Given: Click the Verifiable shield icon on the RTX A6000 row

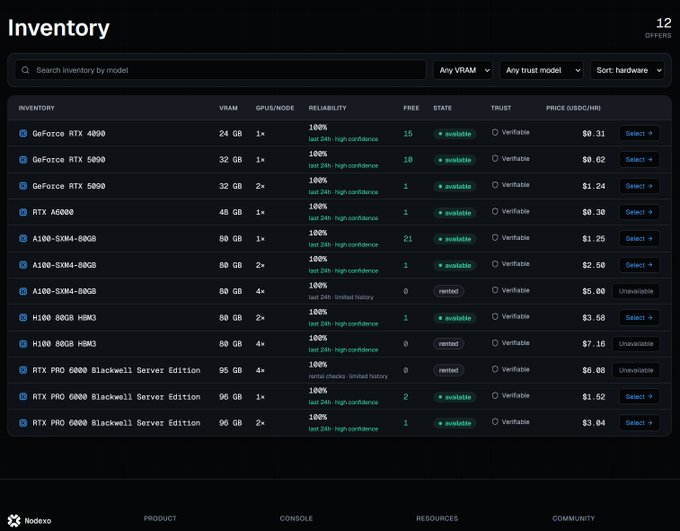Looking at the screenshot, I should [495, 211].
